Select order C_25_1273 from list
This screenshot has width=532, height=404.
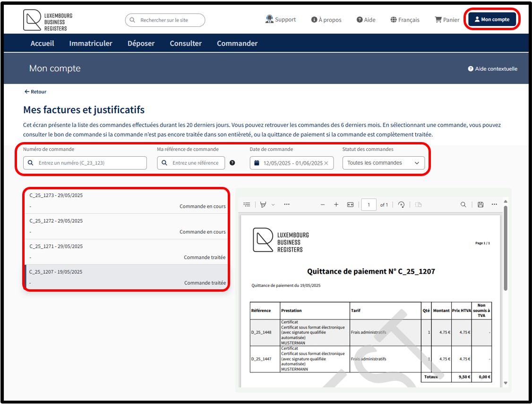pyautogui.click(x=127, y=201)
